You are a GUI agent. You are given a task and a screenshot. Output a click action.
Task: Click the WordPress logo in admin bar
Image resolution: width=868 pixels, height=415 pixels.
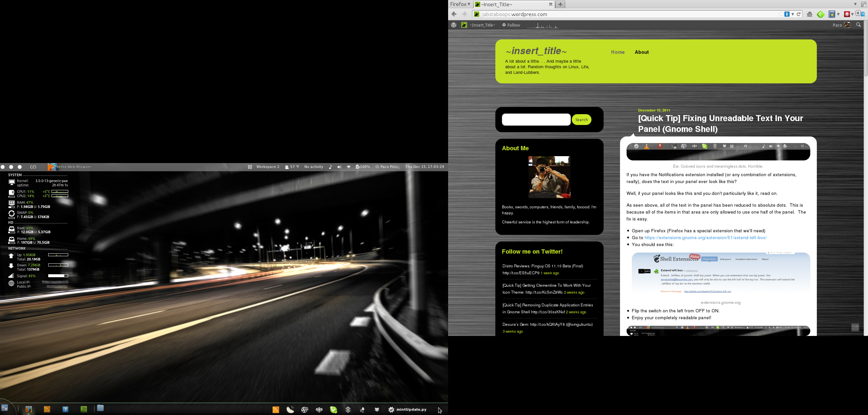coord(454,25)
